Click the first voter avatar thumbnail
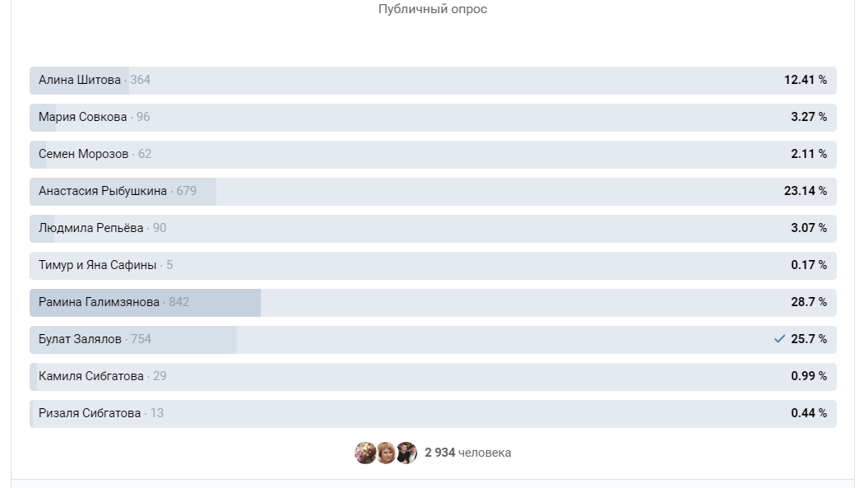 click(365, 453)
